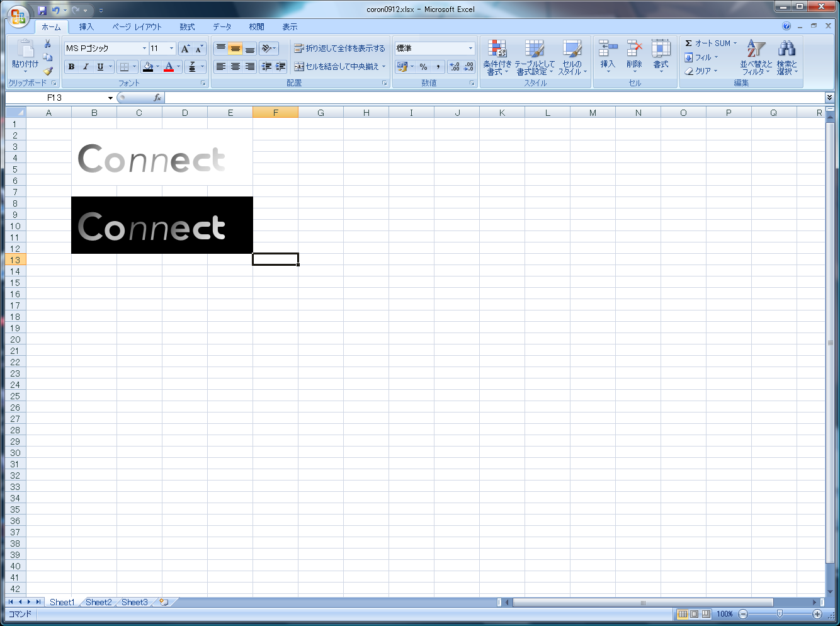Open the Fill (フィル) dropdown
Viewport: 840px width, 626px height.
pos(701,57)
